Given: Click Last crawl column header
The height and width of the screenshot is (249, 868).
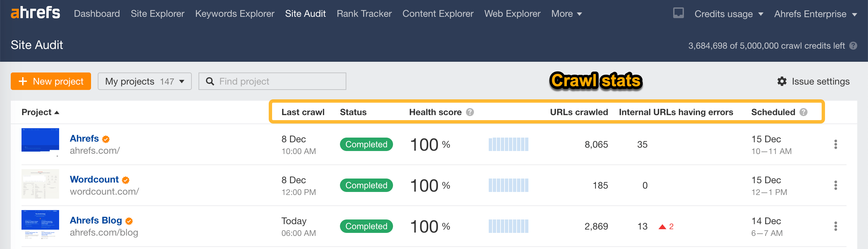Looking at the screenshot, I should [x=303, y=112].
